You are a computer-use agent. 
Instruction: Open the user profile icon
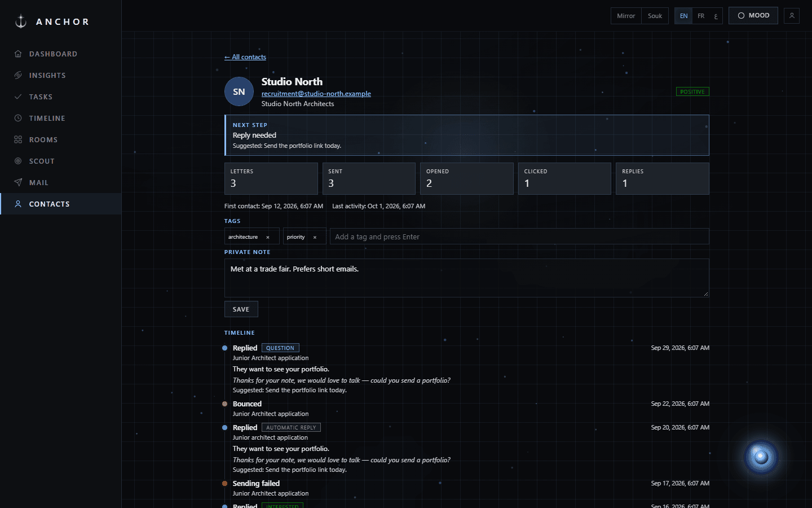(792, 16)
